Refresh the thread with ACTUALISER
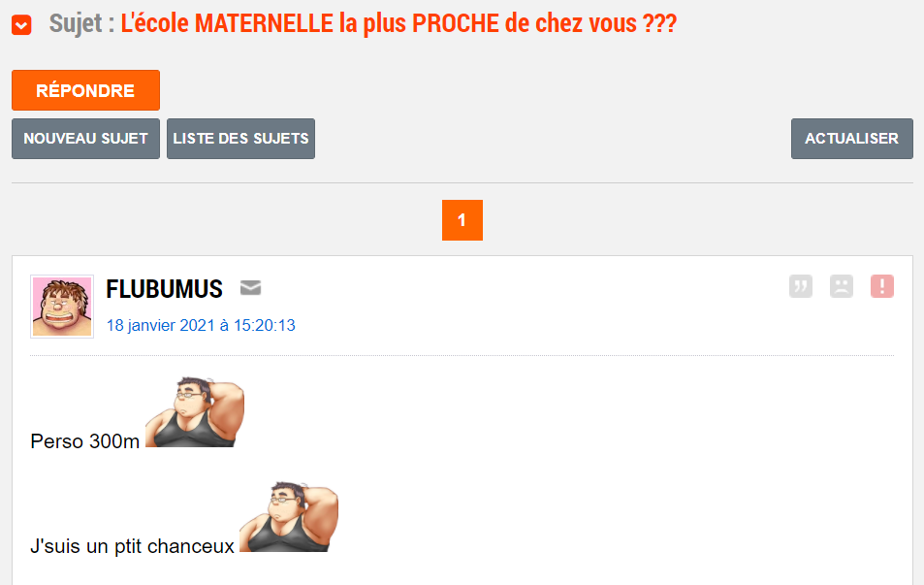The image size is (924, 585). [851, 139]
